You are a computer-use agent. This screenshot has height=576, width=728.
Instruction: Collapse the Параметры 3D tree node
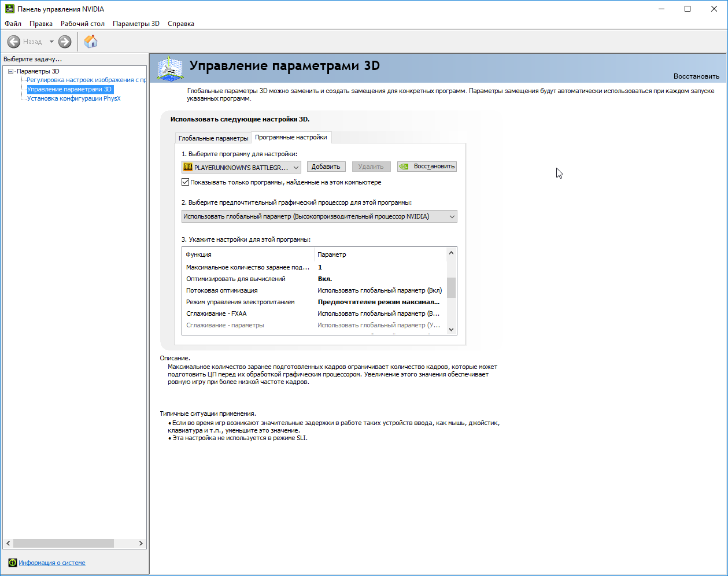pos(10,71)
